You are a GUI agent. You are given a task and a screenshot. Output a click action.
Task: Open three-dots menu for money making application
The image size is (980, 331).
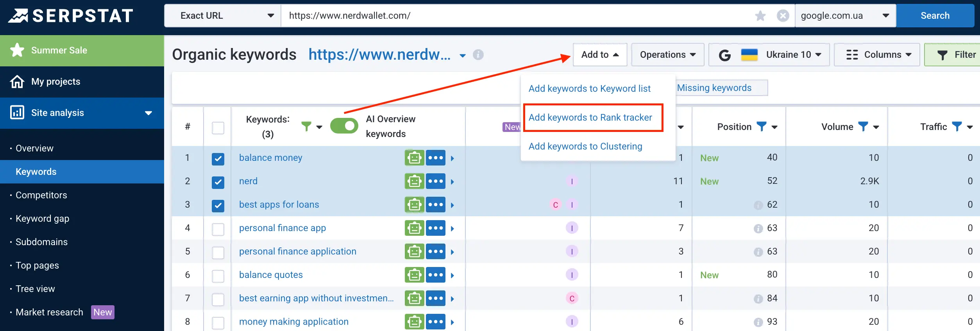coord(436,322)
